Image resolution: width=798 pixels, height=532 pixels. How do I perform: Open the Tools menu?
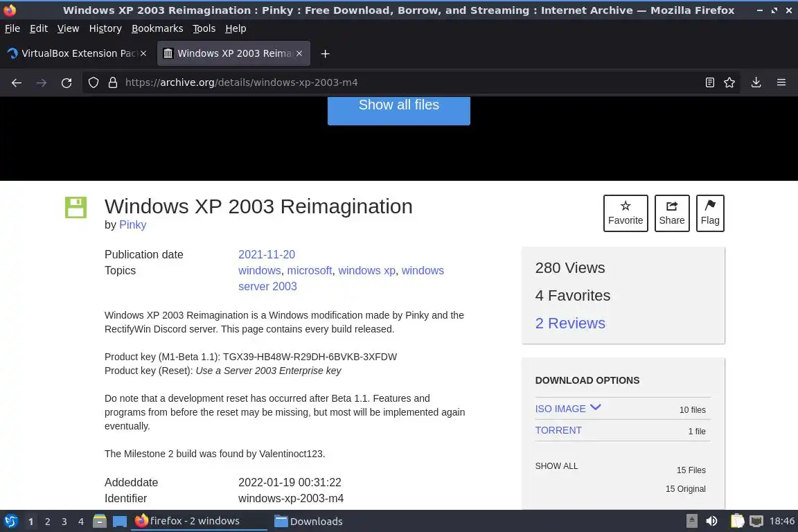pos(204,28)
